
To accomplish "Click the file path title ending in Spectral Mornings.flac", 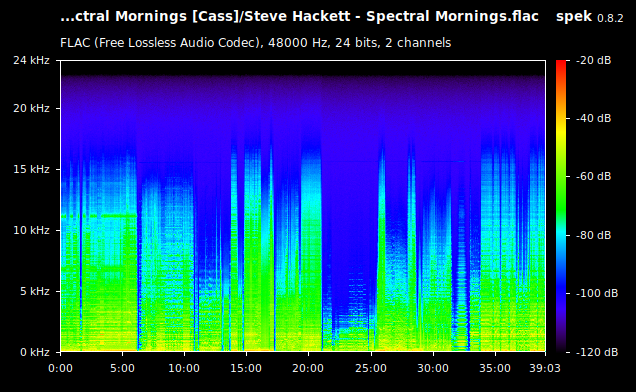I will [299, 17].
